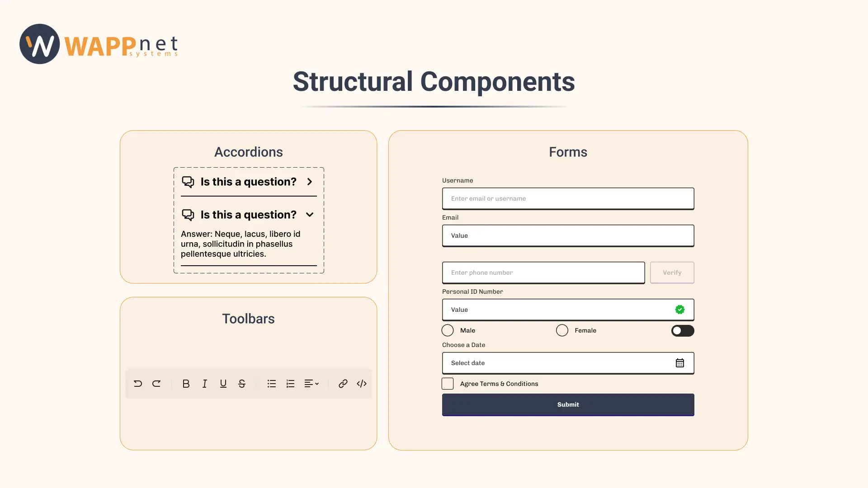Screen dimensions: 868x488
Task: Check the Agree Terms & Conditions checkbox
Action: tap(448, 384)
